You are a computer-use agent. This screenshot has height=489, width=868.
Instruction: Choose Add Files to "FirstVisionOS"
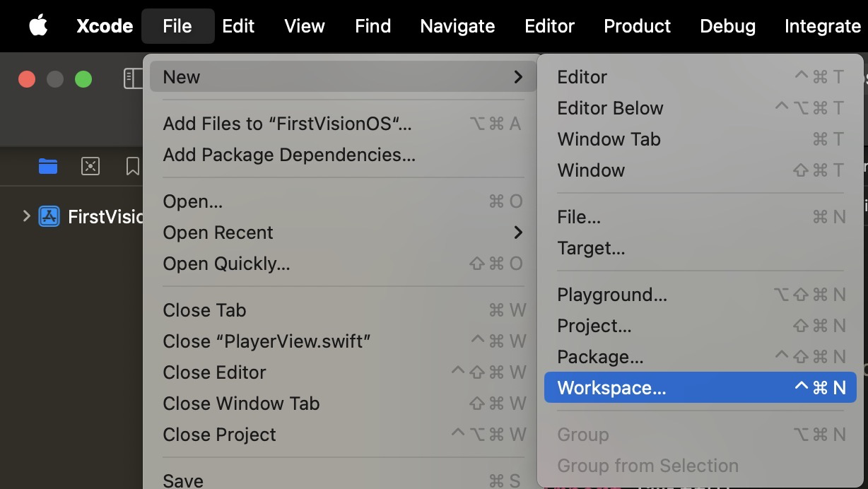click(344, 124)
